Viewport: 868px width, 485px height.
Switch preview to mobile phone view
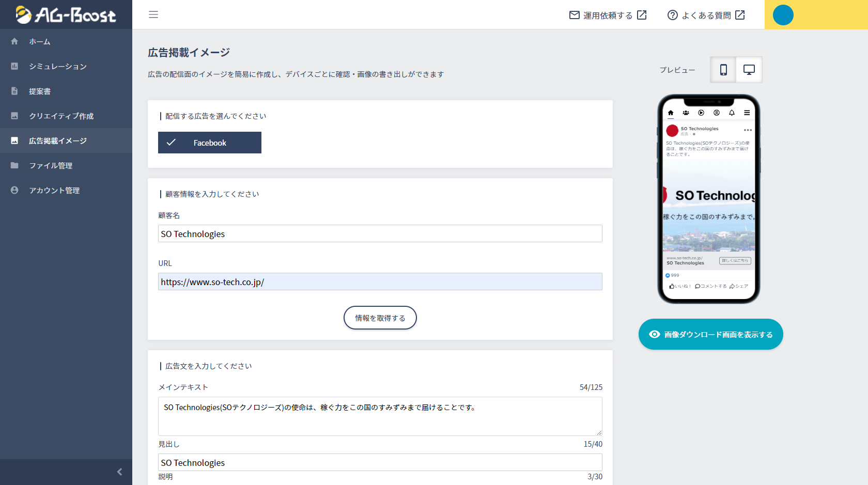(723, 70)
